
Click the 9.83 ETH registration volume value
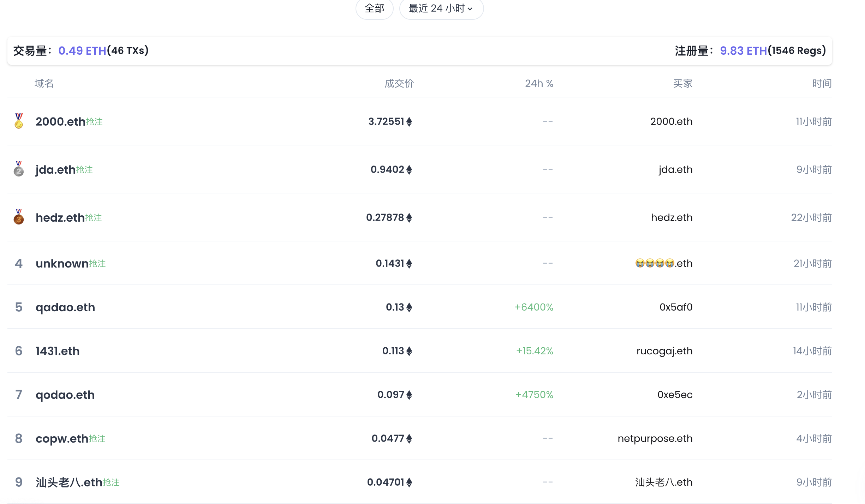[x=743, y=51]
